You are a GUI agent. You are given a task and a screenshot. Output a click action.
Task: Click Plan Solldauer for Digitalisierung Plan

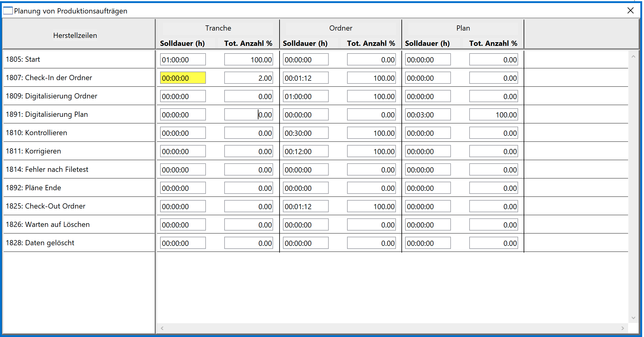tap(428, 115)
